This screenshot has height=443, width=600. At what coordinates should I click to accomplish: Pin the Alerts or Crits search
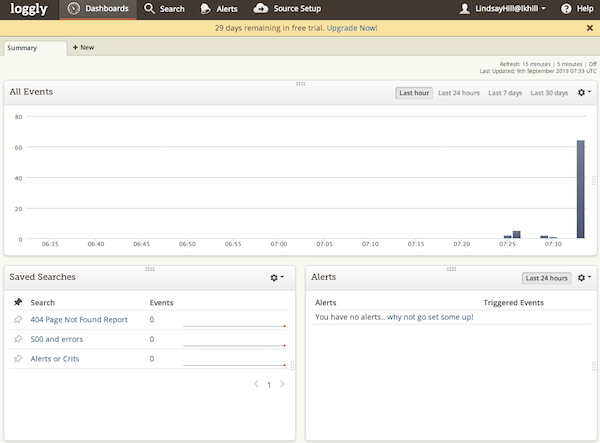click(x=18, y=358)
